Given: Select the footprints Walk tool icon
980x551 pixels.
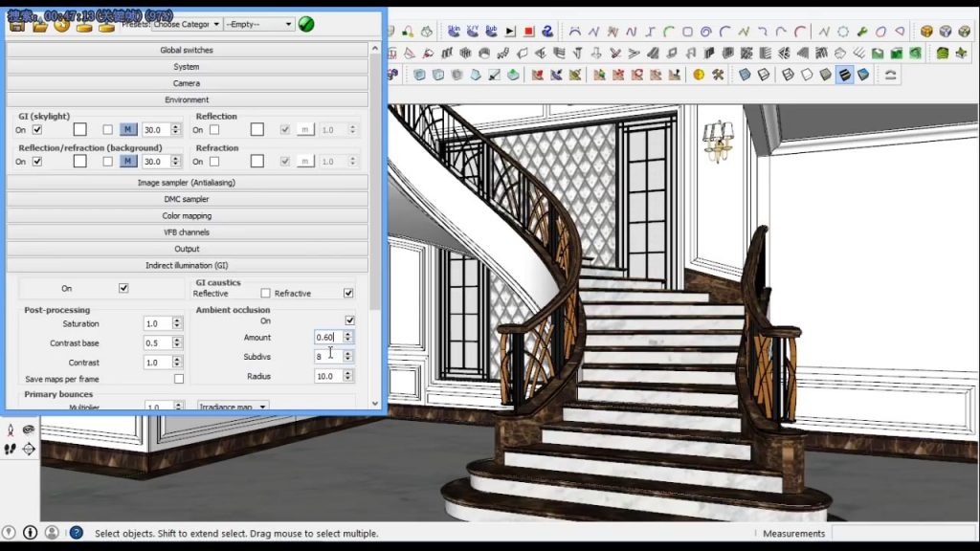Looking at the screenshot, I should tap(10, 450).
